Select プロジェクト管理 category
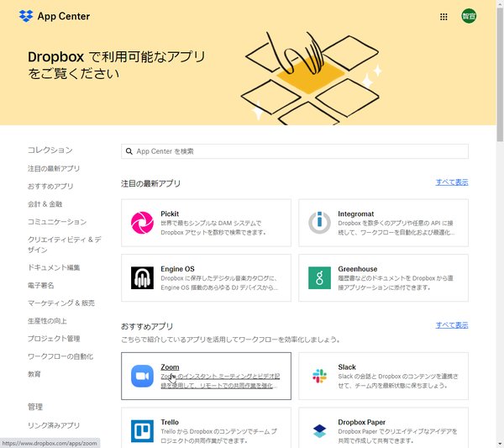The height and width of the screenshot is (448, 504). coord(54,339)
